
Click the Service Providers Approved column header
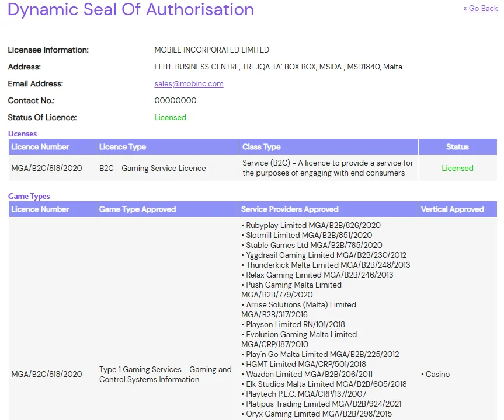(x=290, y=209)
